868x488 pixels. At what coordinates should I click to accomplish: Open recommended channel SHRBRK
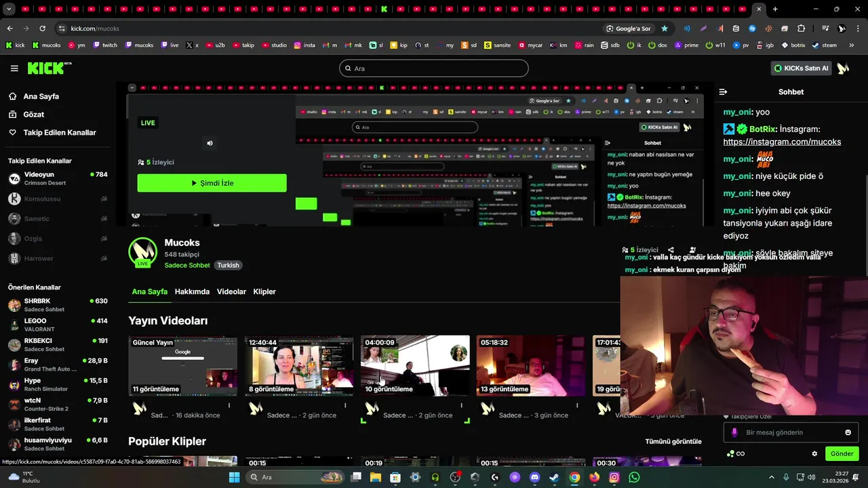point(58,305)
